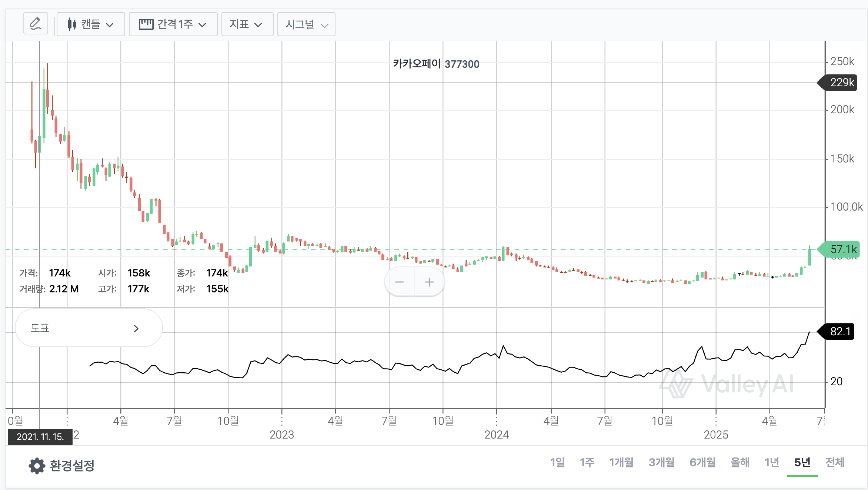
Task: Zoom out with the minus button
Action: (399, 282)
